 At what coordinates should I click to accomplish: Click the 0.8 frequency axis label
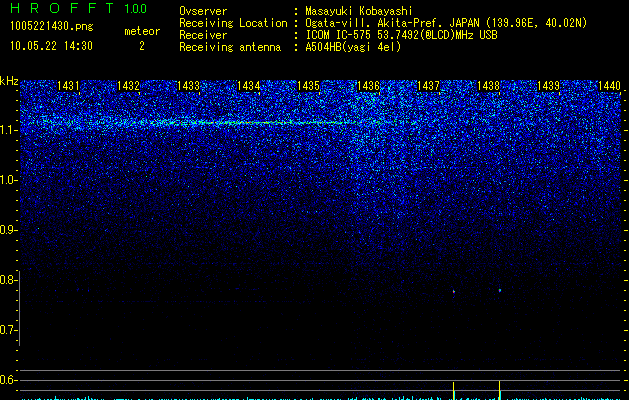[x=7, y=280]
